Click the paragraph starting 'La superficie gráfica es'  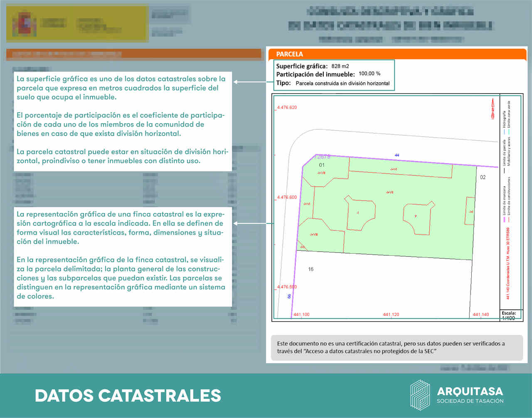(121, 88)
